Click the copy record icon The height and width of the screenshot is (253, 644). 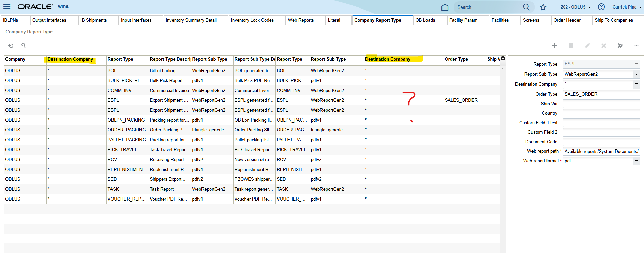coord(571,46)
